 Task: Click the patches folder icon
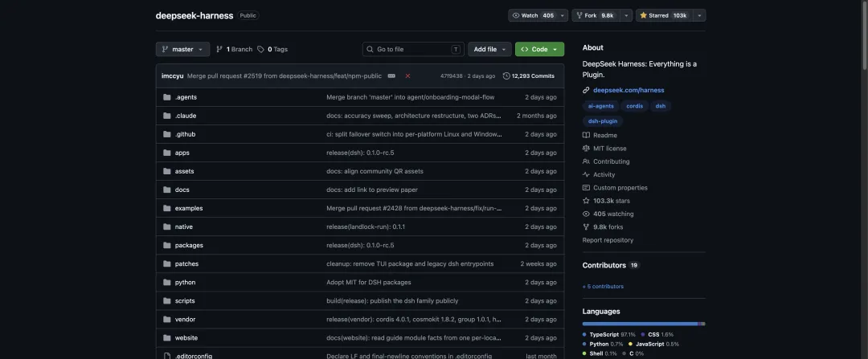[166, 264]
